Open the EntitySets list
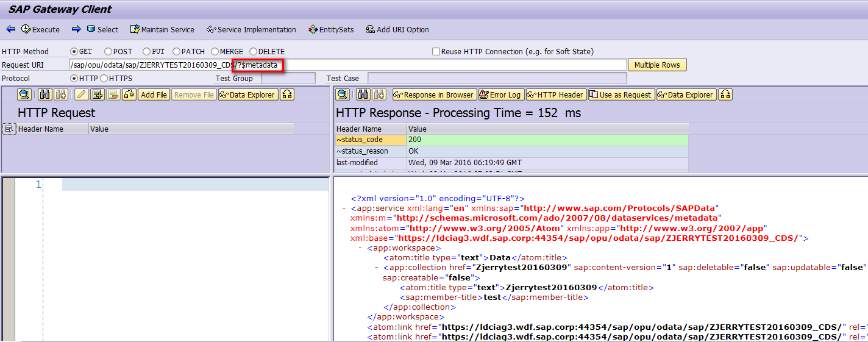Image resolution: width=868 pixels, height=342 pixels. click(331, 29)
